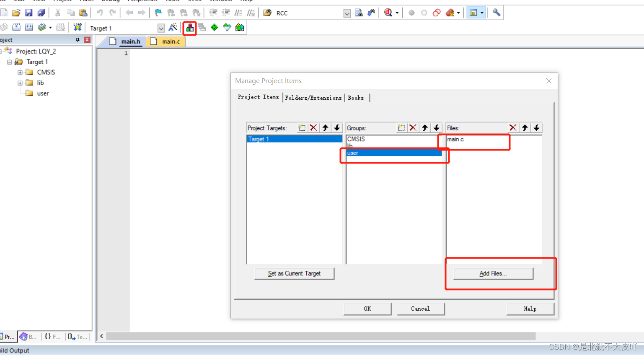Pin the Project panel
644x355 pixels.
(78, 40)
